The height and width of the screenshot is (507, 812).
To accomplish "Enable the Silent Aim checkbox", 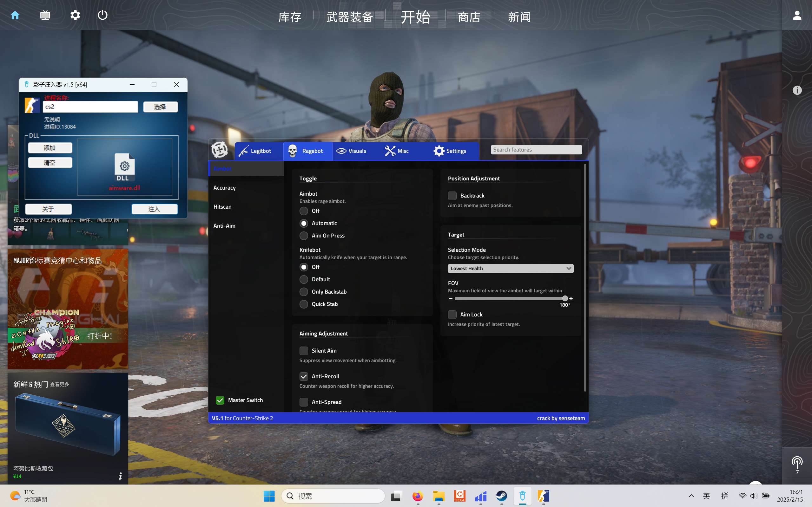I will point(304,351).
